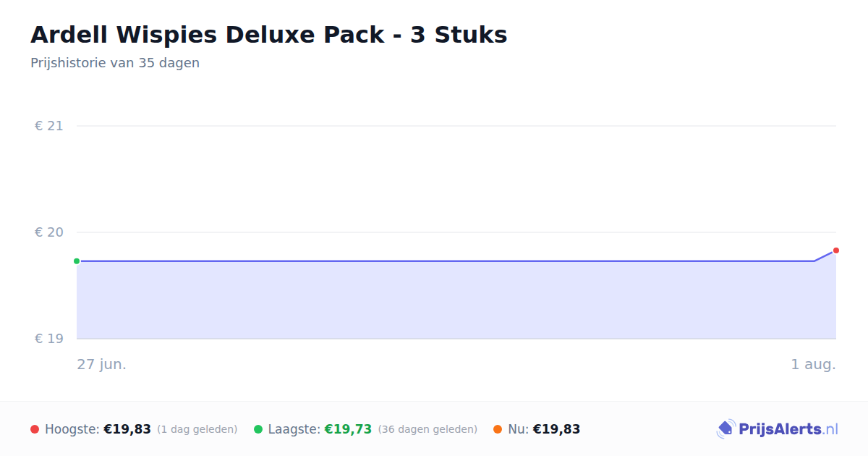Click the Laagste €19,73 value
The image size is (868, 456).
(x=348, y=429)
